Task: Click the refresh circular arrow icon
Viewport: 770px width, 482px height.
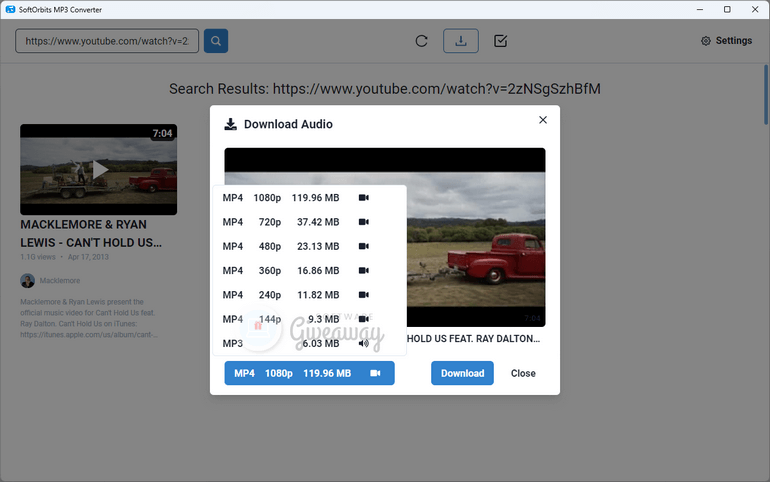Action: pos(421,41)
